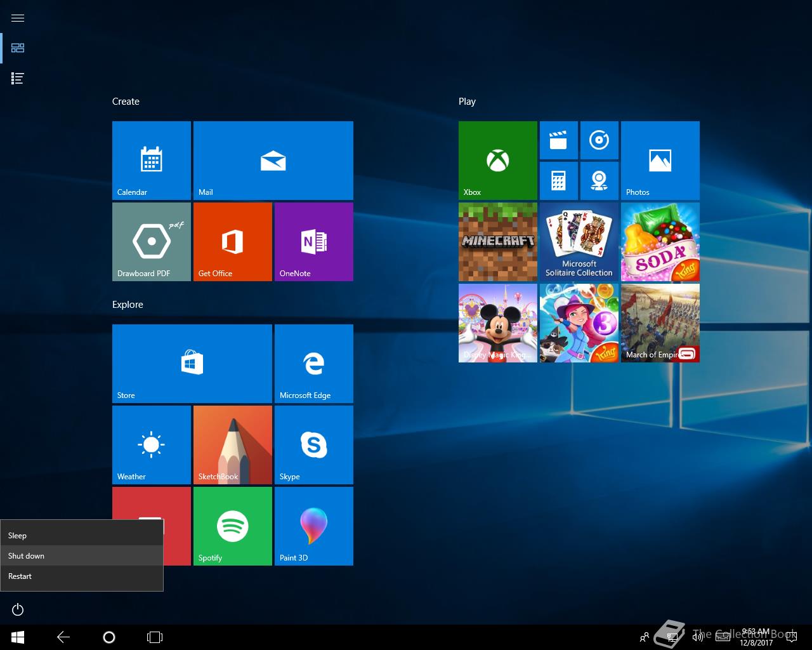Expand the Start hamburger menu
812x650 pixels.
coord(18,18)
